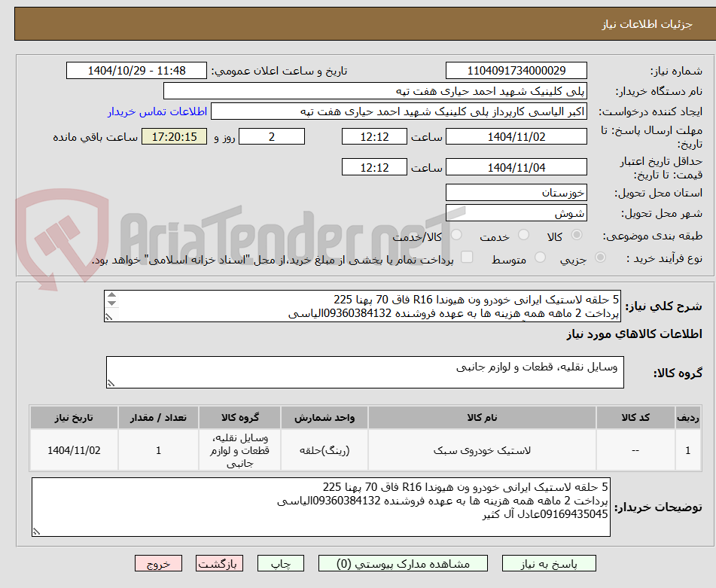
Task: Select the جزیی purchase type radio
Action: 601,257
